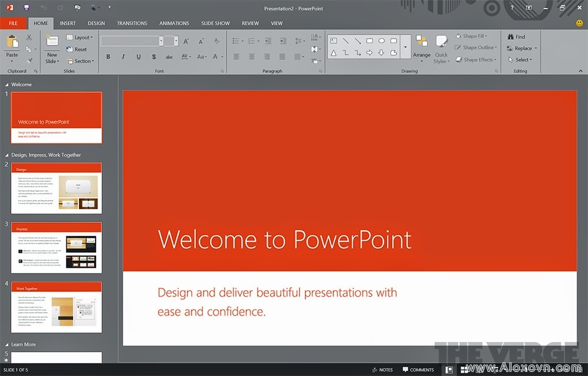This screenshot has width=588, height=376.
Task: Select the Work Together slide 4 thumbnail
Action: pyautogui.click(x=56, y=307)
